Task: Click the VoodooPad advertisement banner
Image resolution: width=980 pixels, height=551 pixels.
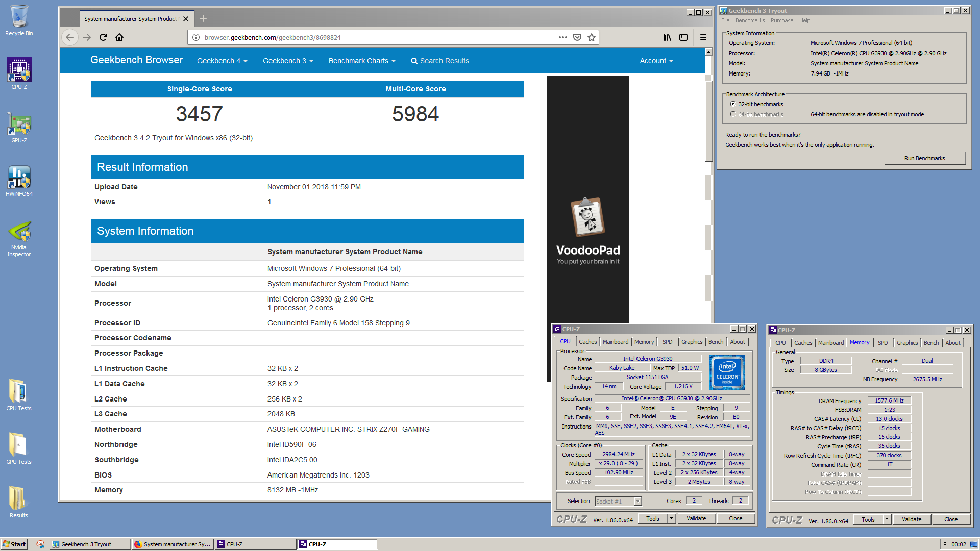Action: pyautogui.click(x=588, y=199)
